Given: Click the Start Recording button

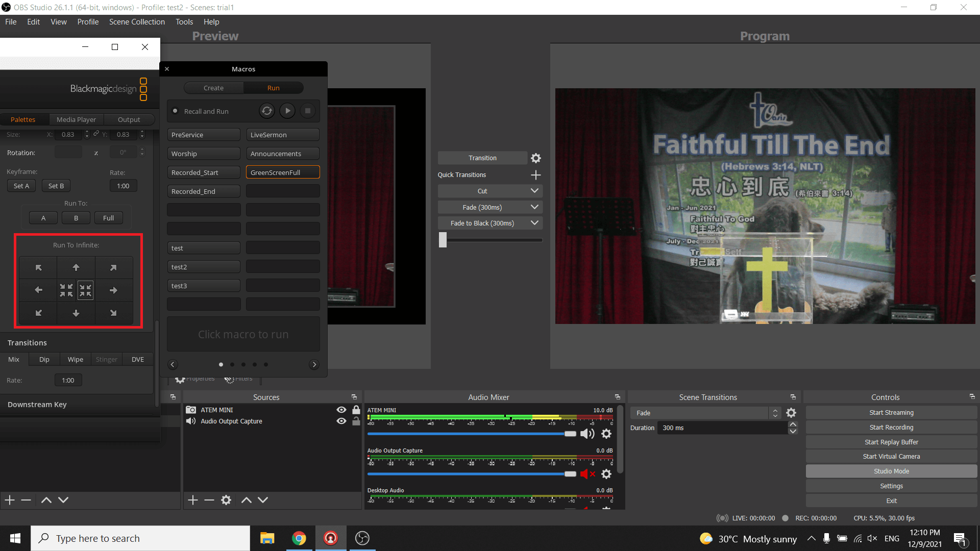Looking at the screenshot, I should tap(891, 428).
